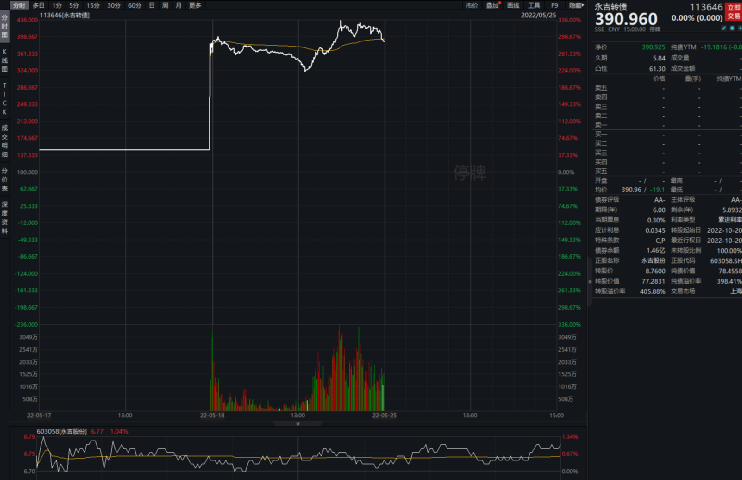Open the 叠加 overlay dropdown

[492, 5]
